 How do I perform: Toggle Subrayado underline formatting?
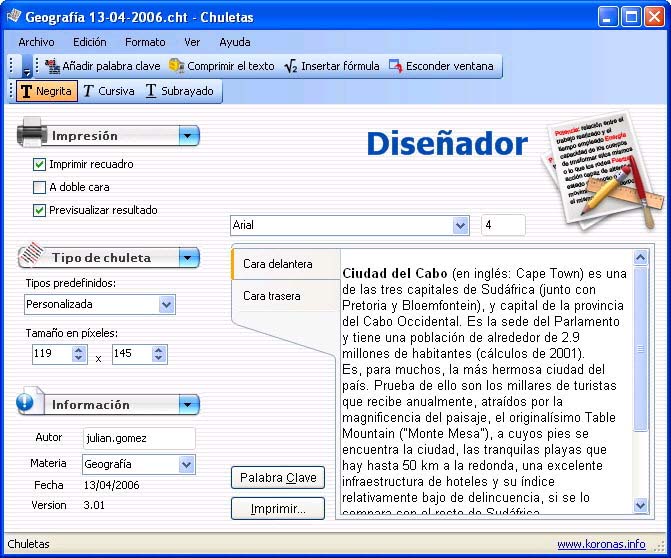180,91
